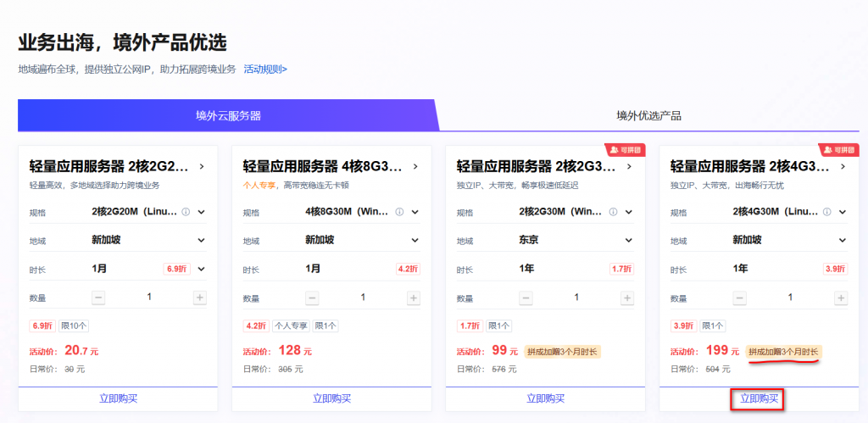The width and height of the screenshot is (868, 423).
Task: Click info icon beside 2核2G20M spec
Action: tap(186, 212)
